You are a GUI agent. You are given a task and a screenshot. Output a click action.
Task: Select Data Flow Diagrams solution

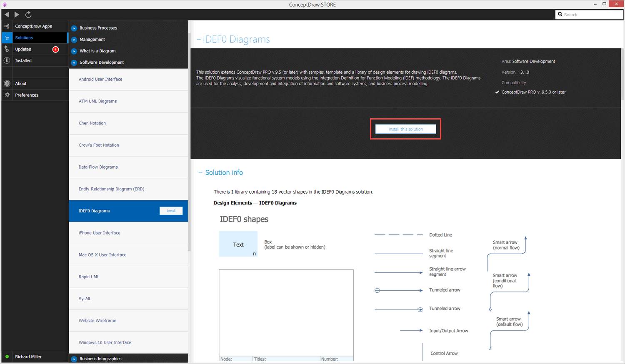pyautogui.click(x=128, y=167)
